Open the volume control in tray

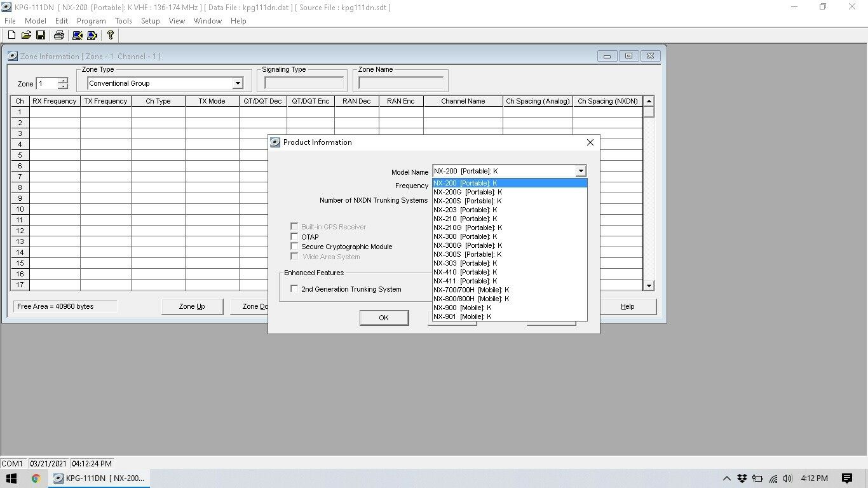point(788,478)
